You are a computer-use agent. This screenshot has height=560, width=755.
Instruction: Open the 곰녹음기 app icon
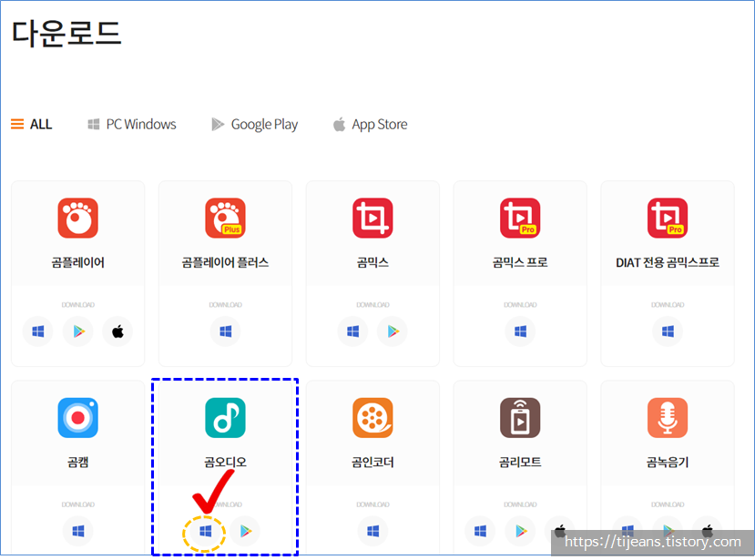pyautogui.click(x=668, y=418)
